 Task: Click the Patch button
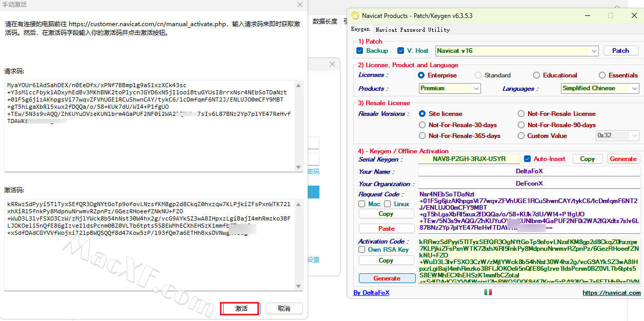[620, 51]
